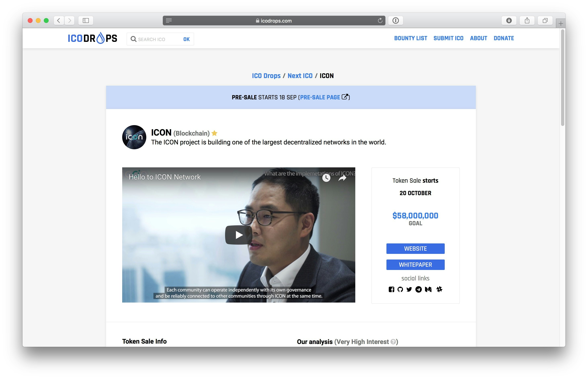This screenshot has width=588, height=379.
Task: Open a new Safari tab
Action: 561,23
